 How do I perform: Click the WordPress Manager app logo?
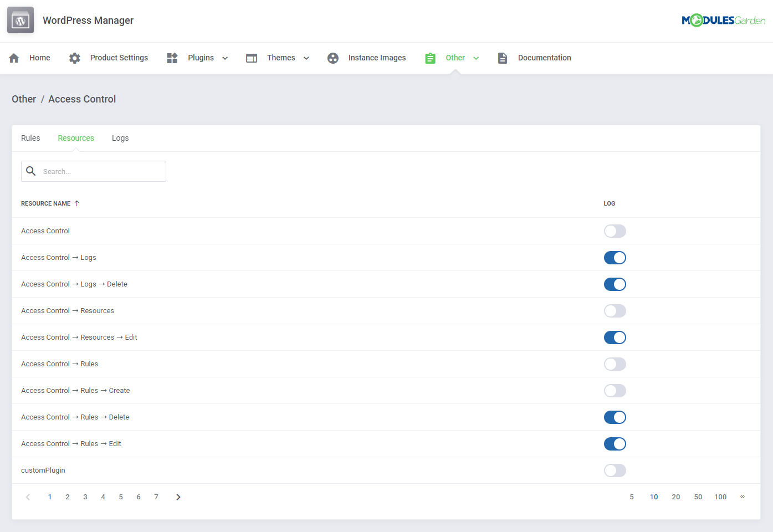20,20
